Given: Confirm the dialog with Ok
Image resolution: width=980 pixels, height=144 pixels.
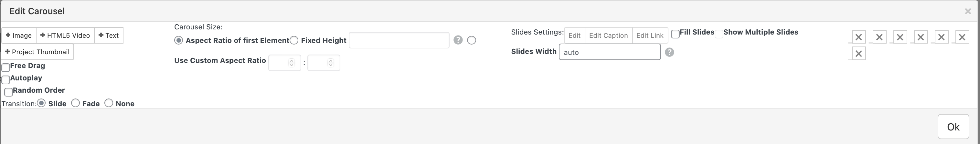Looking at the screenshot, I should [953, 127].
